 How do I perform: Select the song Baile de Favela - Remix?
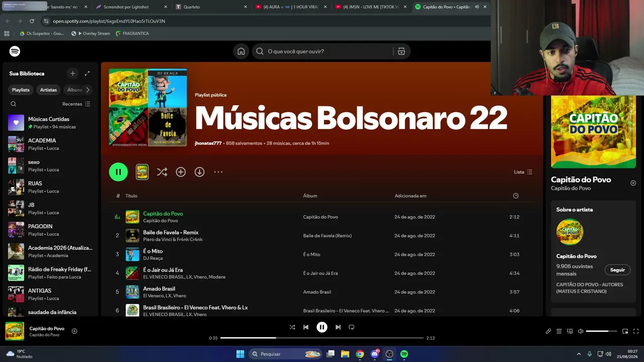[x=171, y=232]
